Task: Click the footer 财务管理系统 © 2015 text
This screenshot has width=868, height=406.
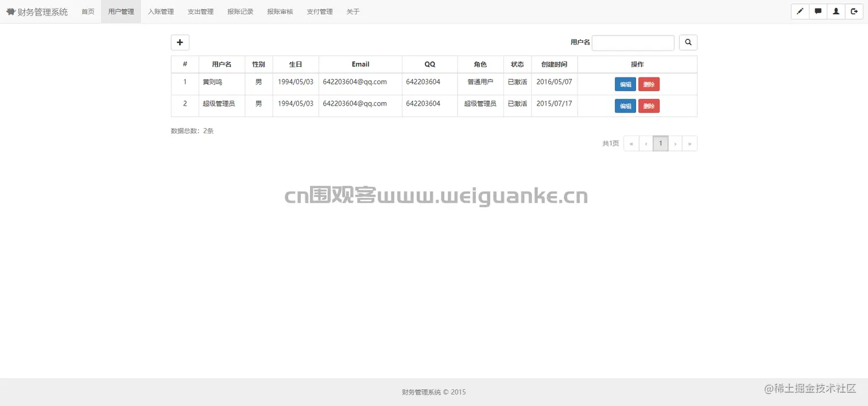Action: tap(434, 392)
